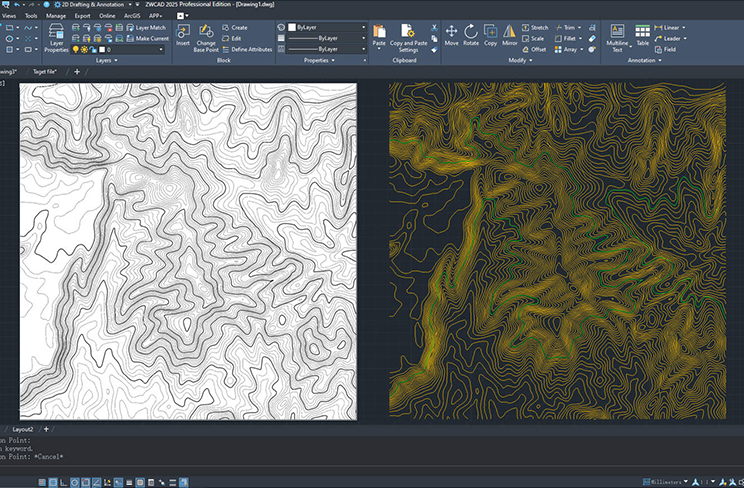Click the Define Attributes button

[246, 48]
